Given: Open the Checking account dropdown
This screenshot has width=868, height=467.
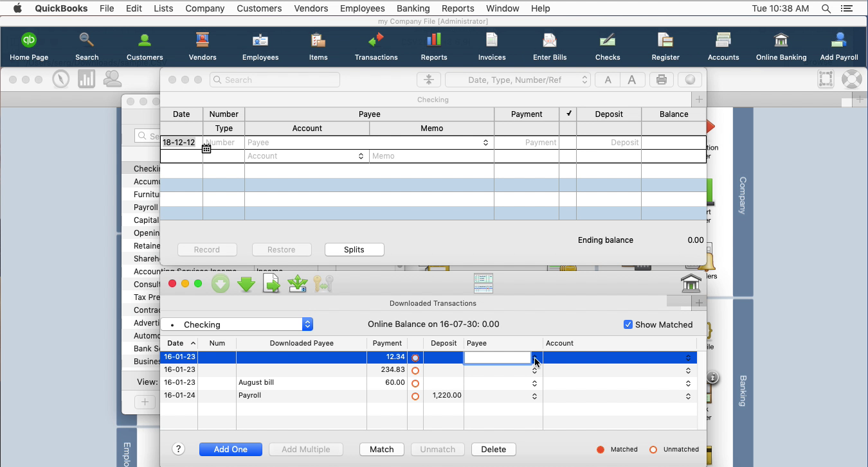Looking at the screenshot, I should (237, 324).
